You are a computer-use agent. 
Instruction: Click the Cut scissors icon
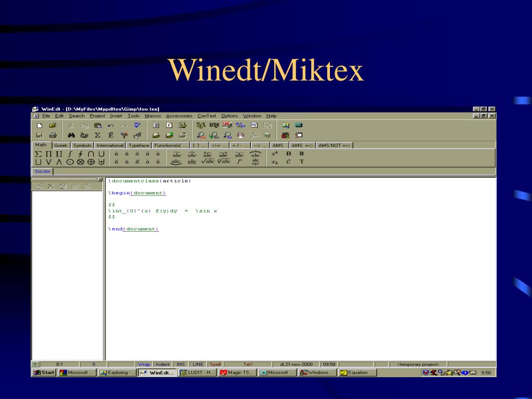71,125
